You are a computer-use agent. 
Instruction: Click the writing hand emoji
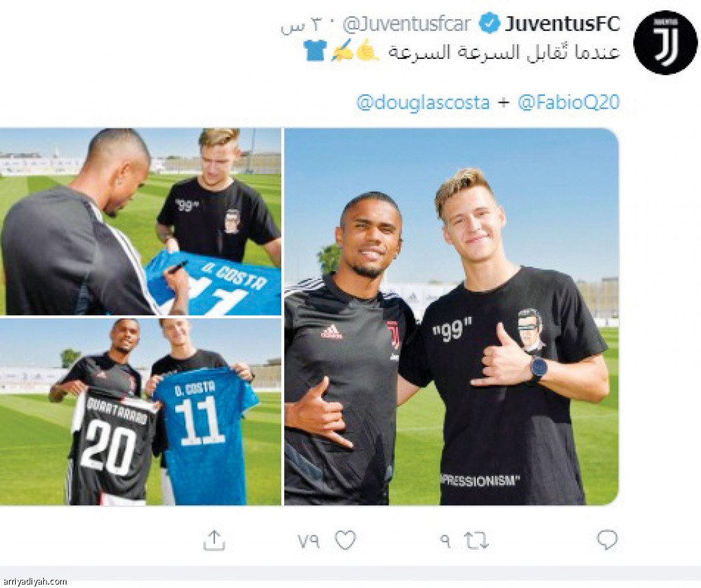(x=342, y=50)
